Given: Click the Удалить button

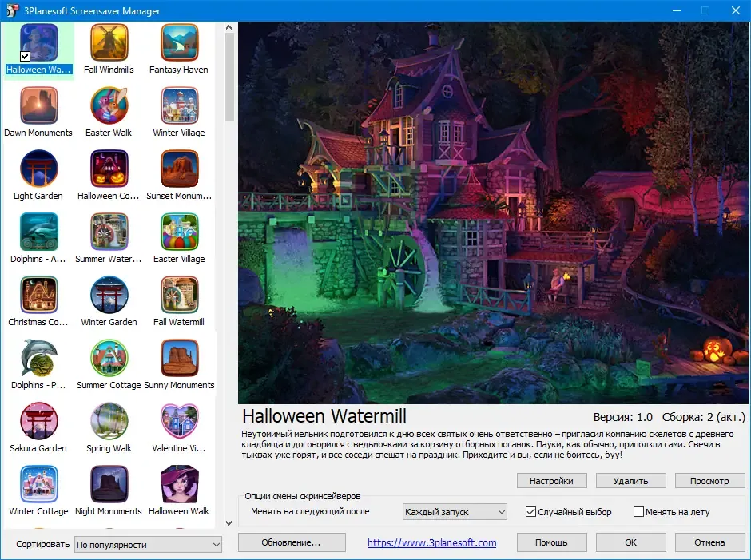Looking at the screenshot, I should tap(631, 480).
